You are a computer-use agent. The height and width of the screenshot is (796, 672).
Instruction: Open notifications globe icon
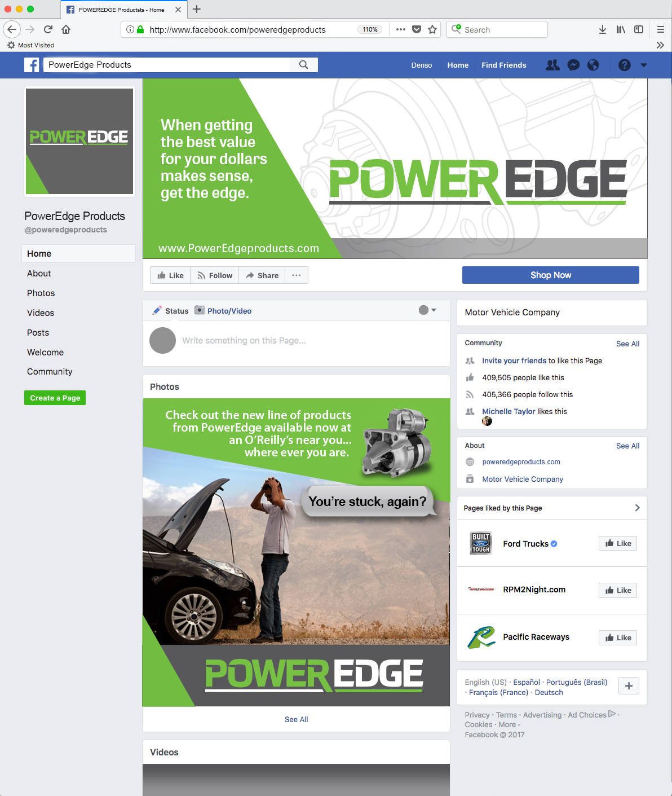pyautogui.click(x=593, y=65)
